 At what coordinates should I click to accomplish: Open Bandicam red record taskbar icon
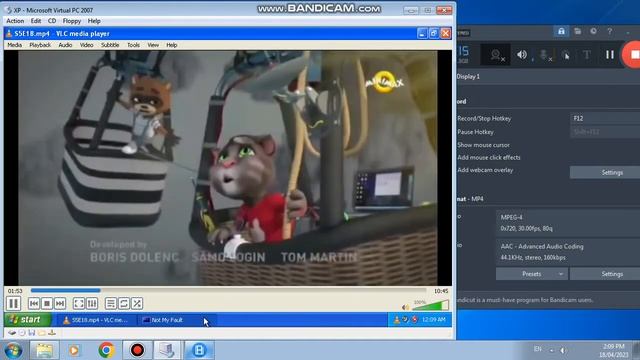(x=137, y=350)
